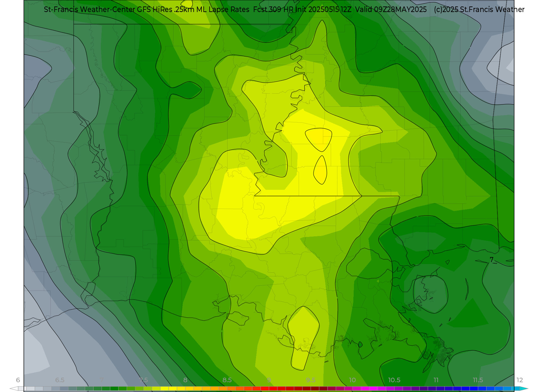Click the 'ML Lapse Rates' title text

click(x=223, y=10)
